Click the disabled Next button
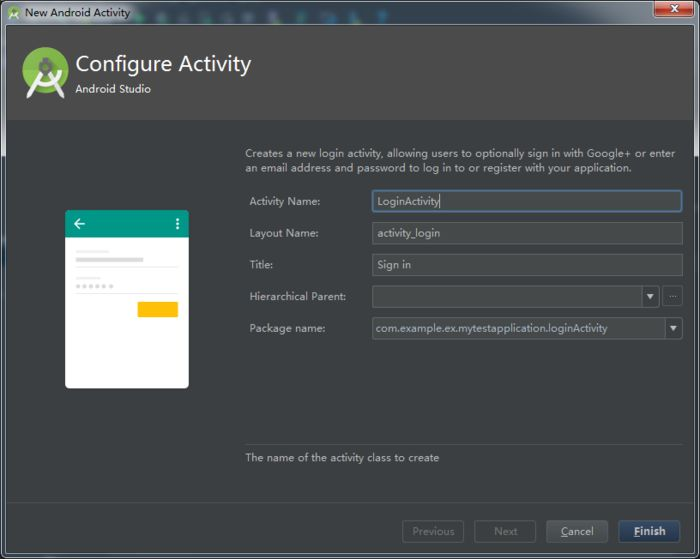The width and height of the screenshot is (700, 559). [x=505, y=531]
